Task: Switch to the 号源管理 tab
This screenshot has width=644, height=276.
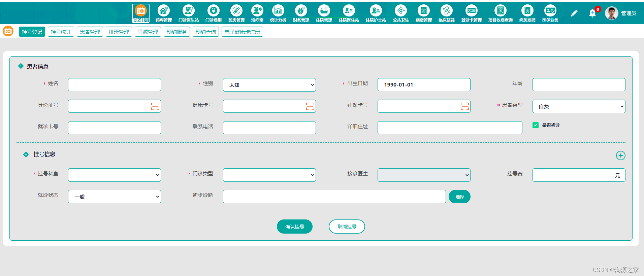Action: click(148, 32)
